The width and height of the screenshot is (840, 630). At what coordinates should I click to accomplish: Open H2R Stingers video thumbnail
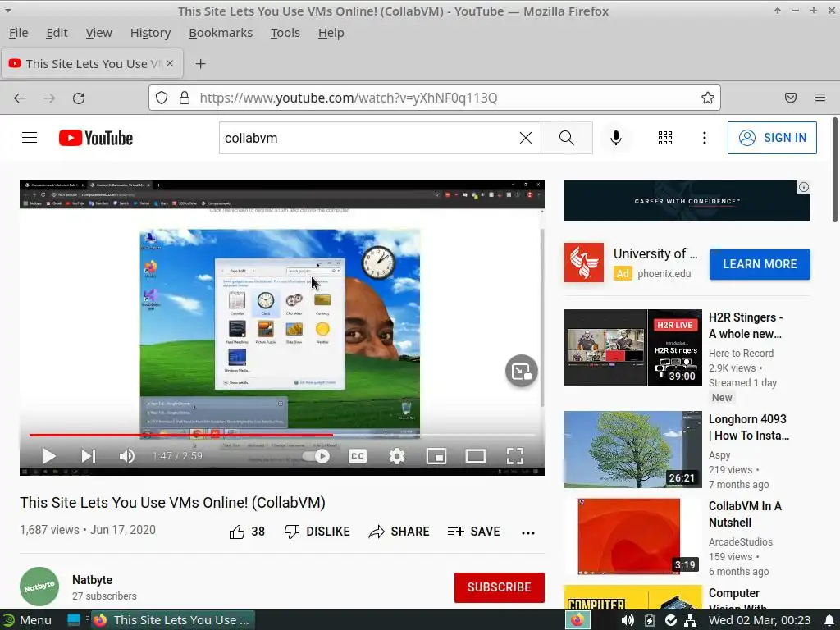pyautogui.click(x=632, y=348)
